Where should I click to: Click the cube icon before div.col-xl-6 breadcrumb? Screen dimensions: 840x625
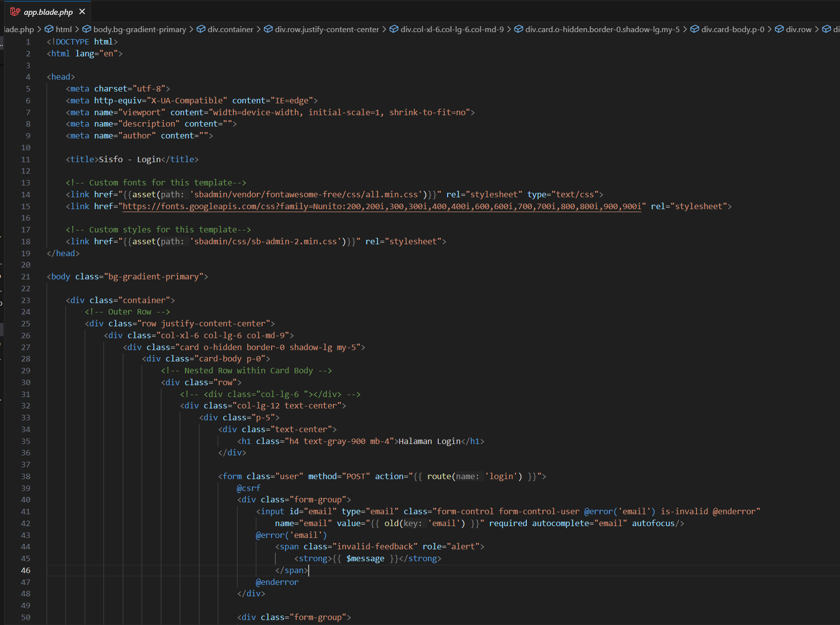coord(394,29)
